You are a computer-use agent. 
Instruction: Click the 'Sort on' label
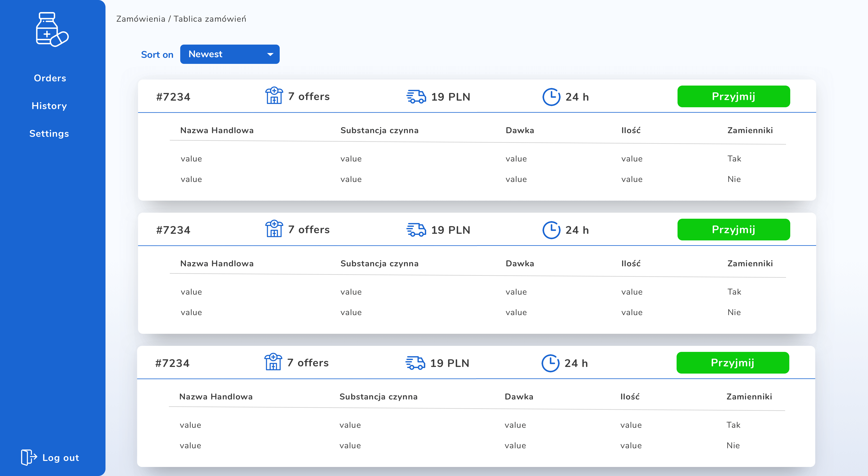click(157, 55)
